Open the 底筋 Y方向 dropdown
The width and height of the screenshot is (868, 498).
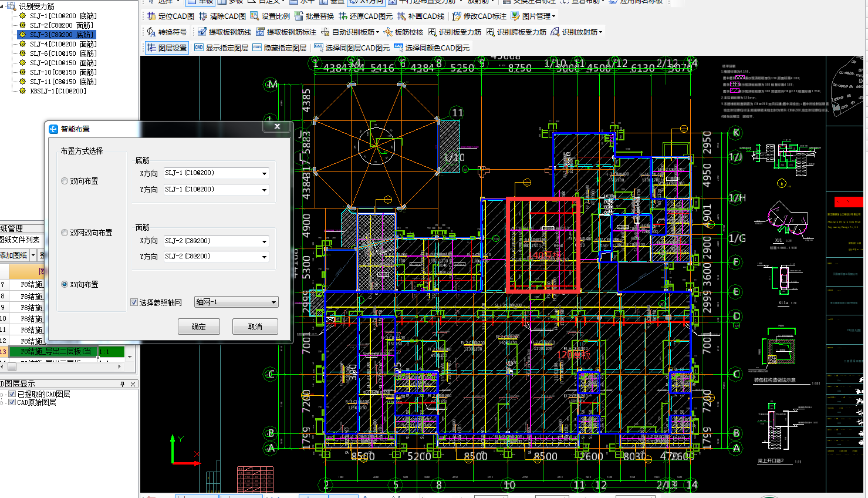(264, 190)
